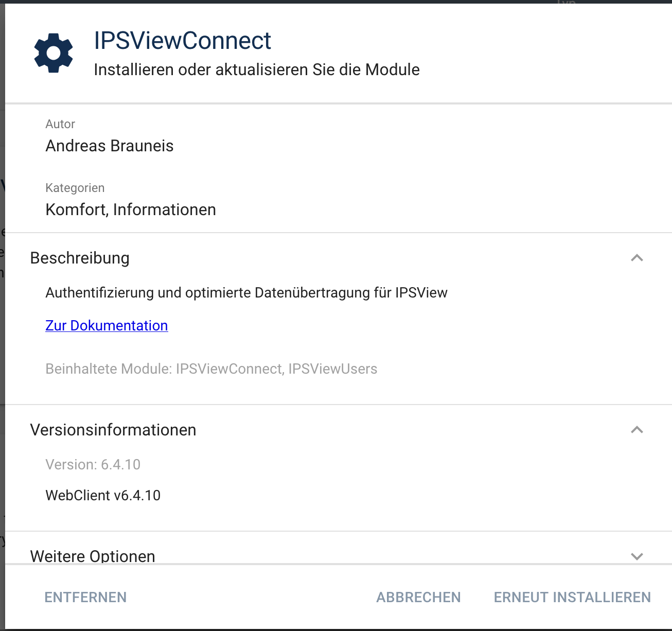Viewport: 672px width, 631px height.
Task: Select the author name Andreas Brauneis
Action: tap(110, 146)
